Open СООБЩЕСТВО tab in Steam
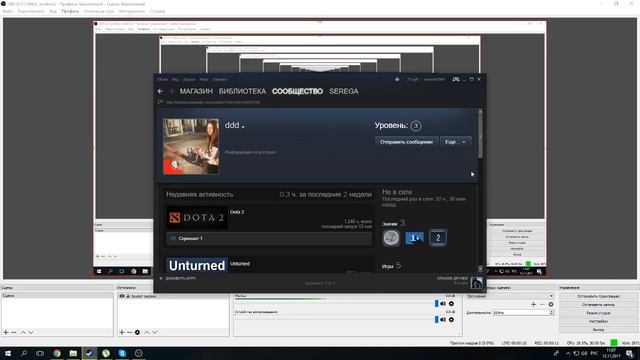Screen dimensions: 640x360 click(x=297, y=91)
